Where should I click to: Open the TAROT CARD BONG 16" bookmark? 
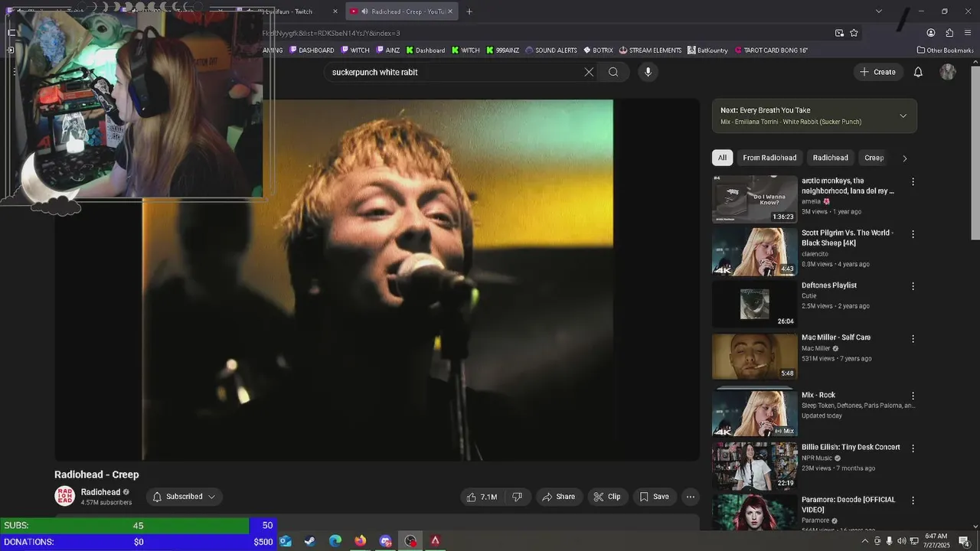tap(771, 51)
